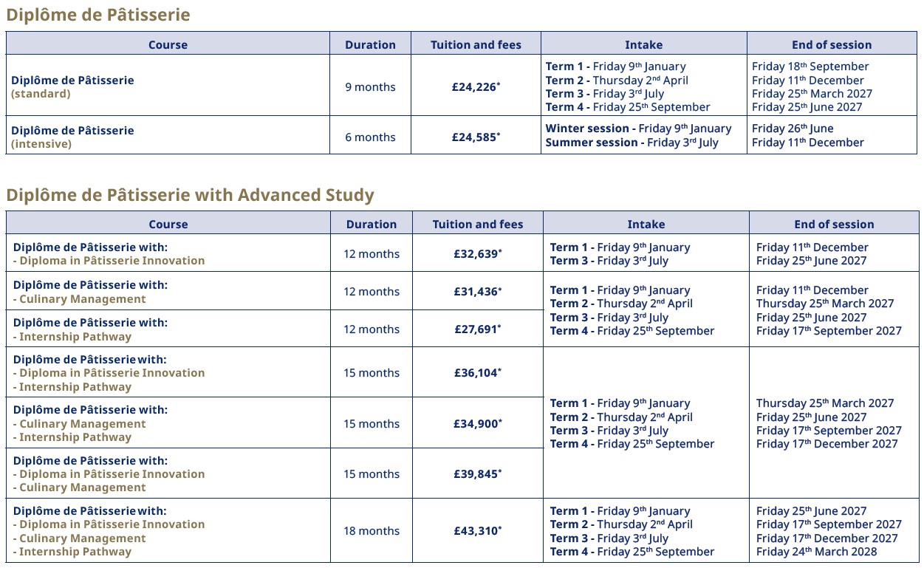
Task: Select the £24,585 intensive tuition fee
Action: click(476, 137)
